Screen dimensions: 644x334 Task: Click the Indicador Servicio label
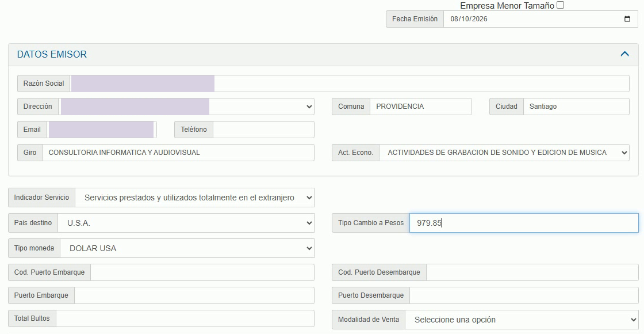[41, 198]
